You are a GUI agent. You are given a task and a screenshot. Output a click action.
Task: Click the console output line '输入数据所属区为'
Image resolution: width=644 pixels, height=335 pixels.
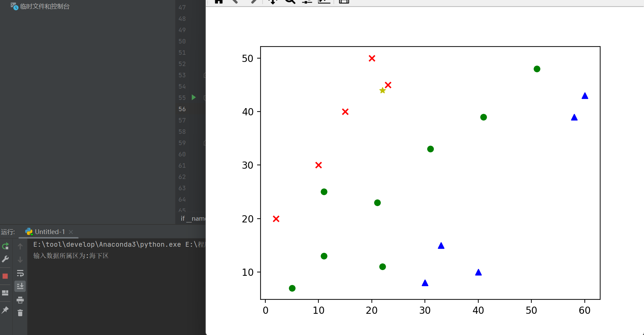(71, 256)
